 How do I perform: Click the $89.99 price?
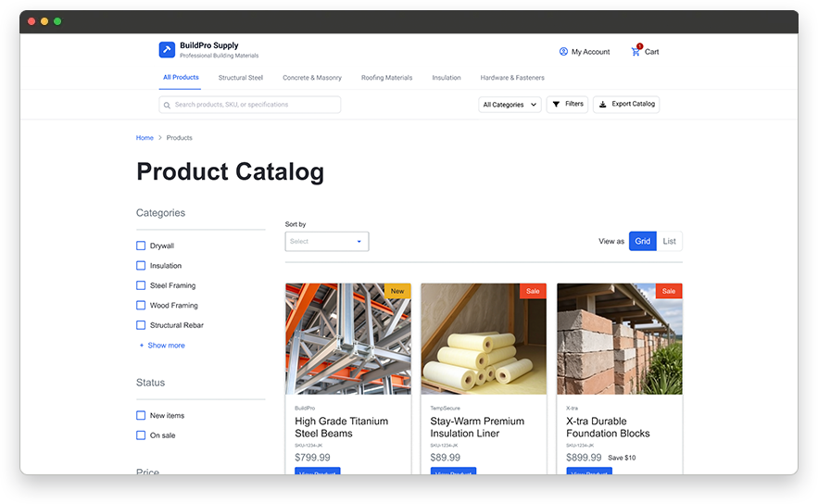pos(445,458)
